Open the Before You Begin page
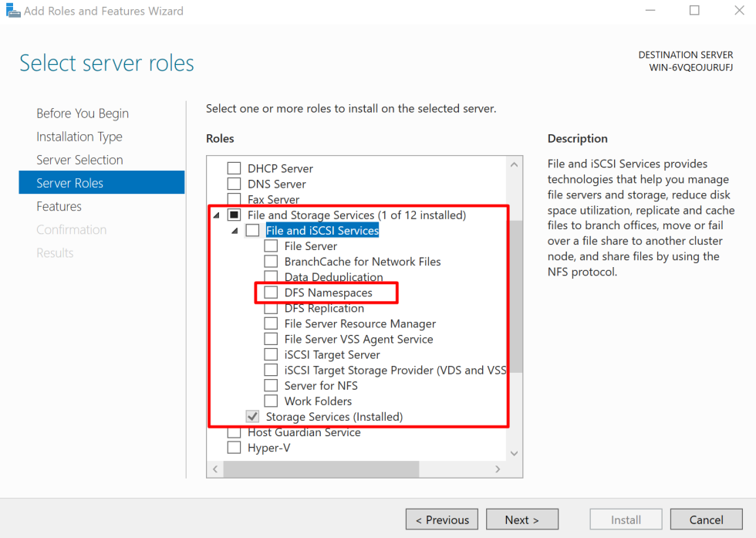This screenshot has width=756, height=538. [83, 113]
